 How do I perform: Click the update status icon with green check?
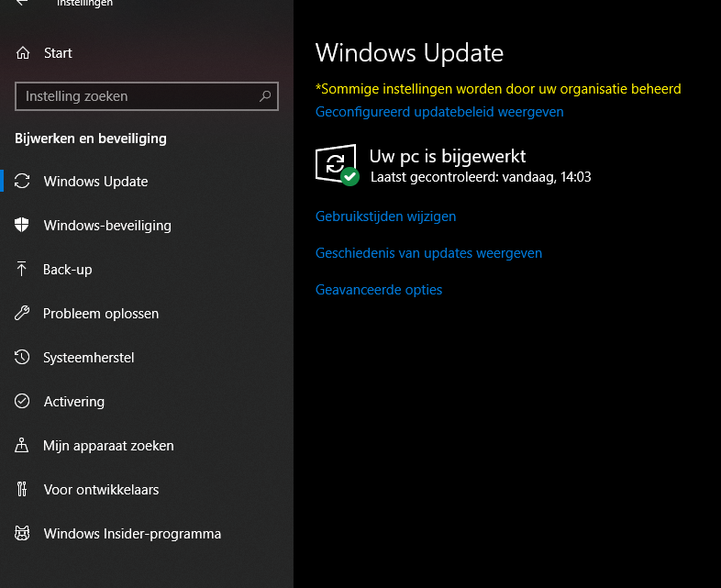click(x=337, y=164)
